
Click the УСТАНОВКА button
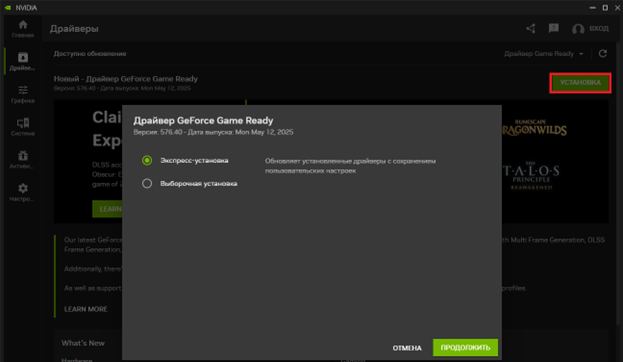[580, 83]
